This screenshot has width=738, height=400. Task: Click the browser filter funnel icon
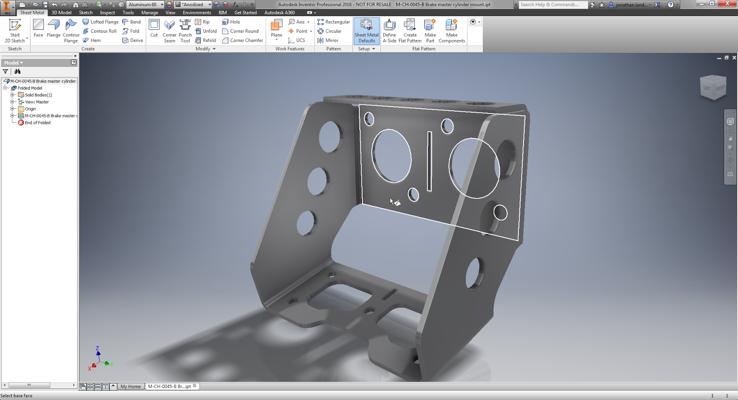pyautogui.click(x=6, y=72)
